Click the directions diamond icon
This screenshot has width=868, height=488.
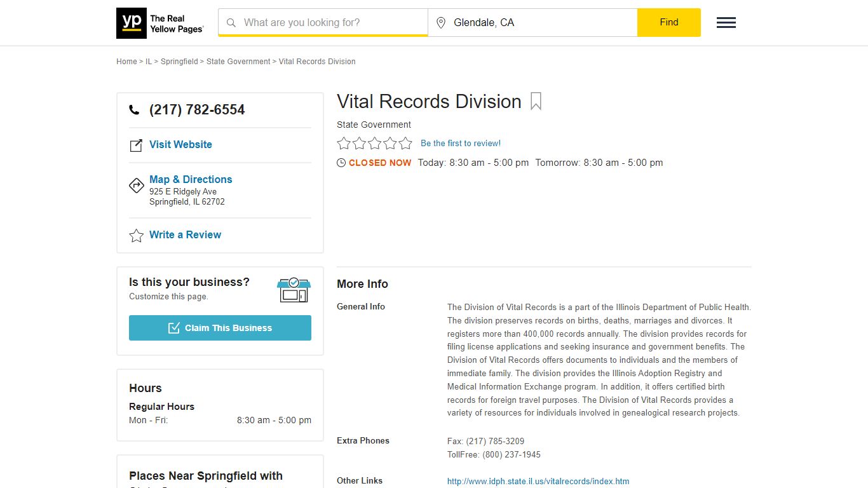pos(136,186)
